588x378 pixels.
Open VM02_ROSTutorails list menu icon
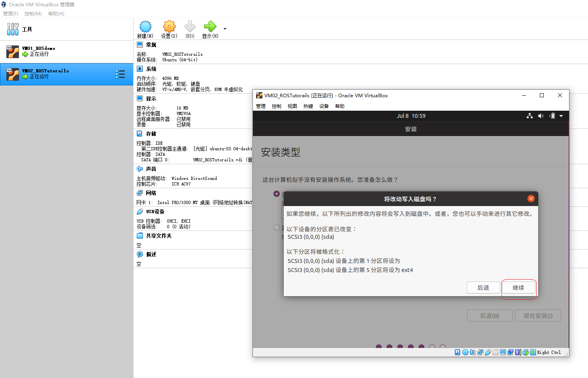tap(121, 74)
